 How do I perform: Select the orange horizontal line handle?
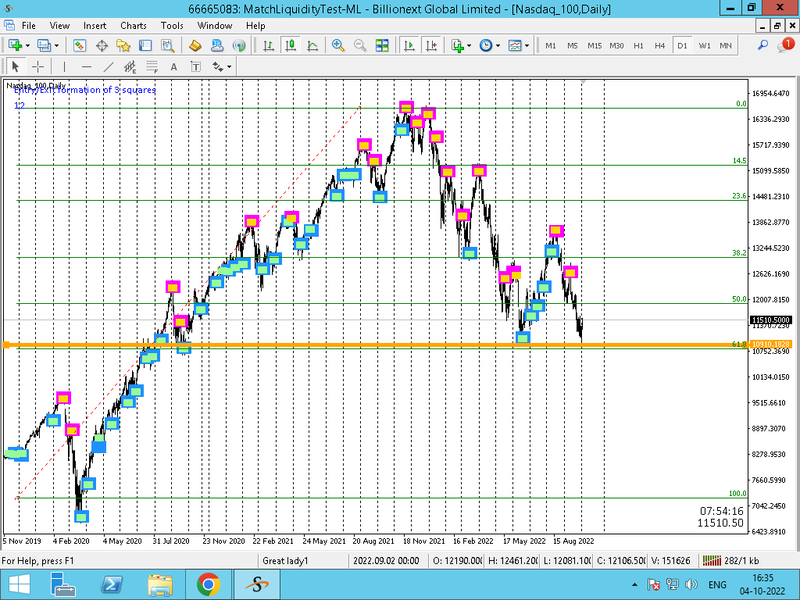coord(6,345)
